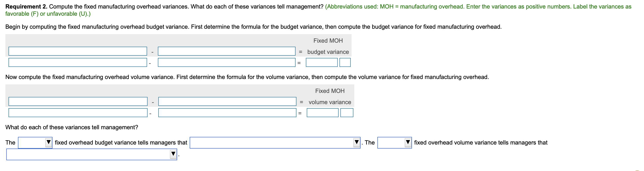Image resolution: width=644 pixels, height=171 pixels.
Task: Click the budget variance result amount box
Action: click(x=322, y=63)
